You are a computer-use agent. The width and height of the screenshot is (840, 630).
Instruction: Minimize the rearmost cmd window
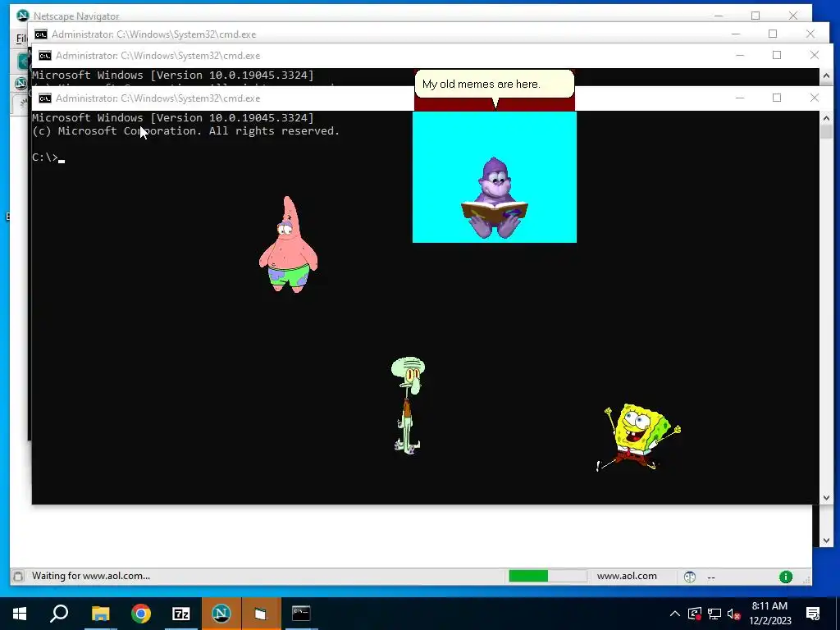(736, 34)
